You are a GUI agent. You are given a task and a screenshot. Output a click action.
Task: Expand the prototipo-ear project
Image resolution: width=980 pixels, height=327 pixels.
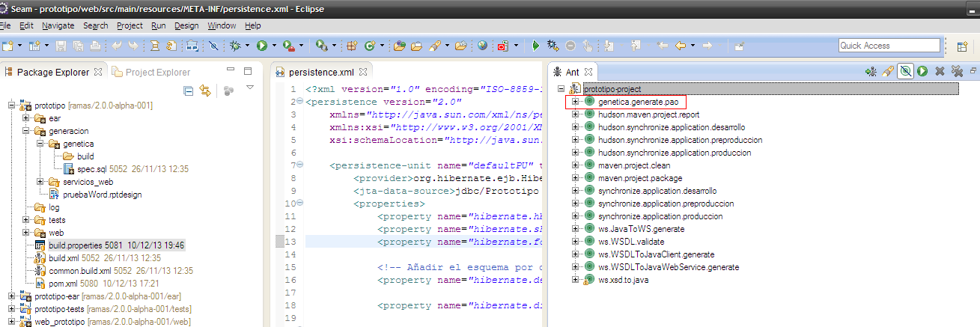[x=12, y=296]
